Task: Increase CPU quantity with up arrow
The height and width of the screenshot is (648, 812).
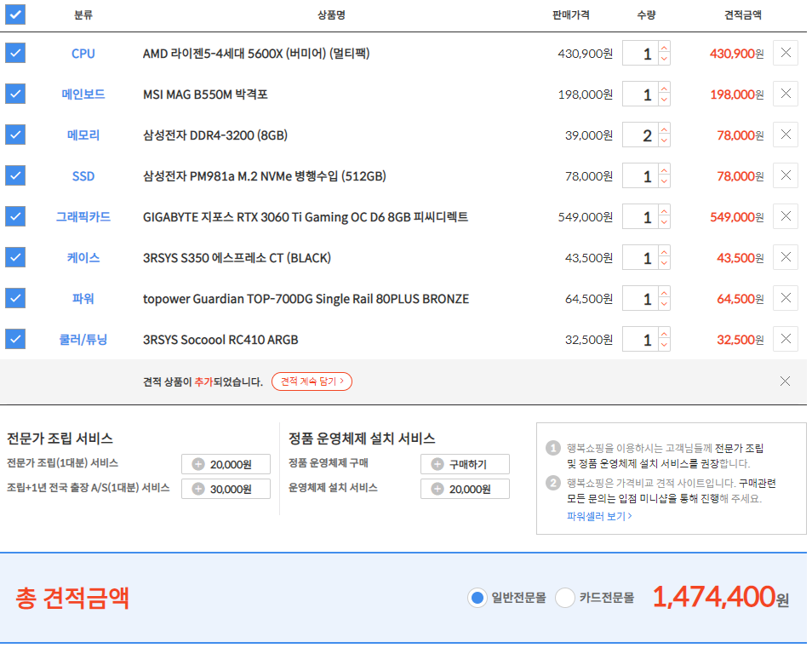Action: coord(664,47)
